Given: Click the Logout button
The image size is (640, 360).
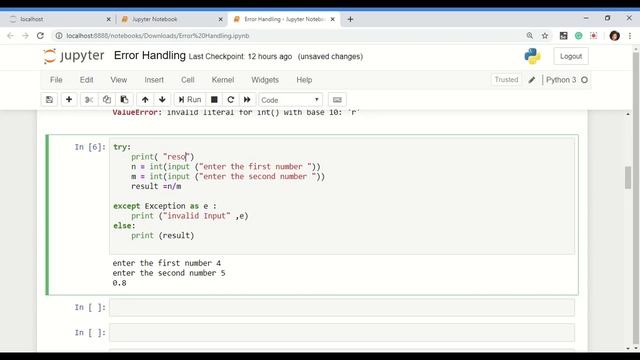Looking at the screenshot, I should click(571, 56).
